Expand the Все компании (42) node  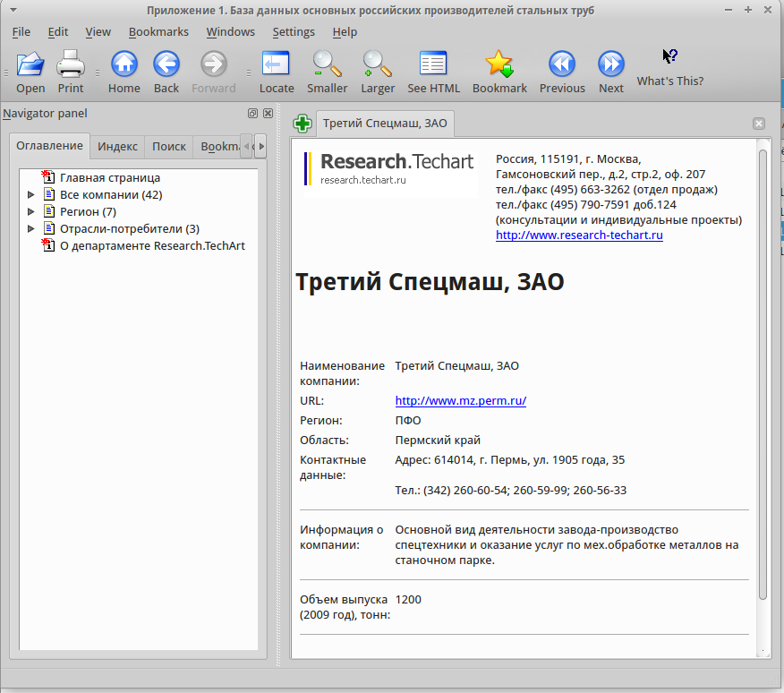tap(30, 194)
